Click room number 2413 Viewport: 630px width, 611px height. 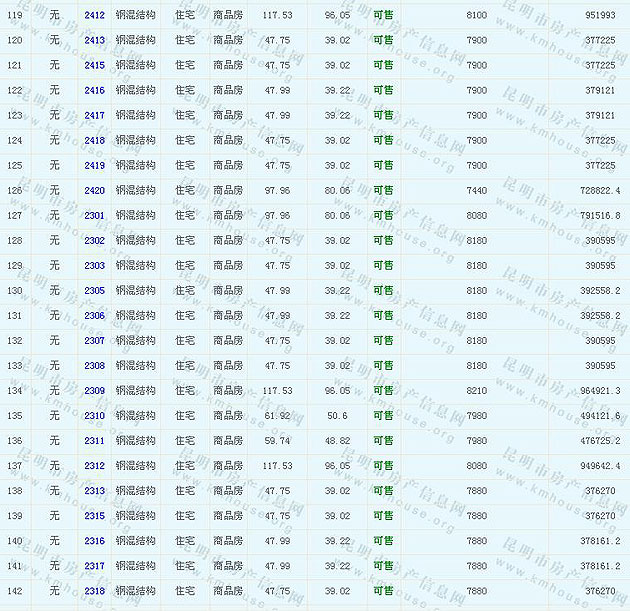pos(94,41)
